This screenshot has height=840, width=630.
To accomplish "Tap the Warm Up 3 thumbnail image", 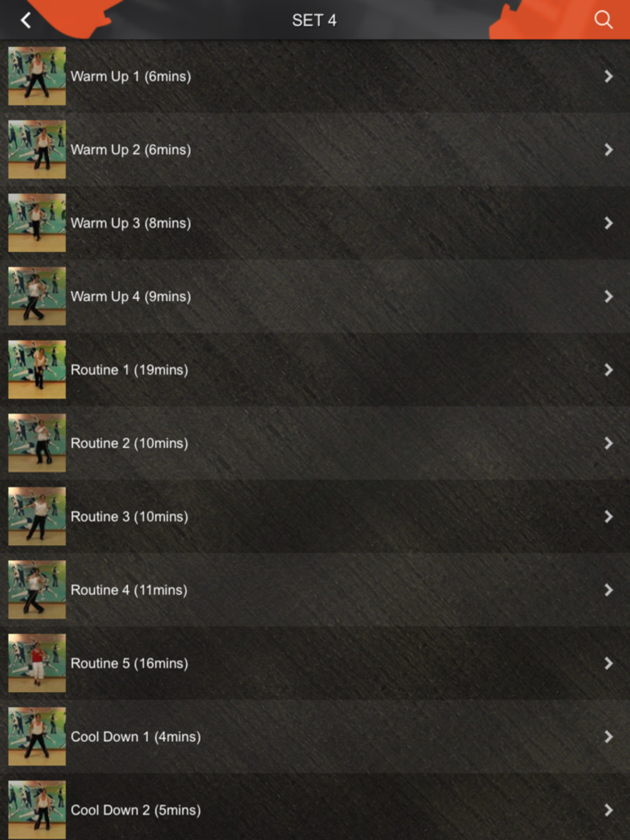I will click(x=37, y=223).
